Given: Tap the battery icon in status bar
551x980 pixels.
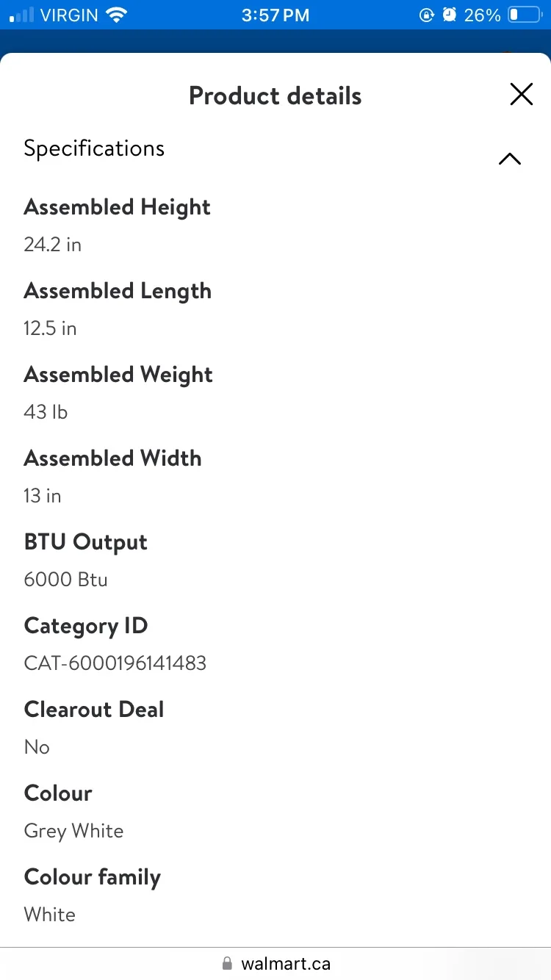Looking at the screenshot, I should (524, 15).
